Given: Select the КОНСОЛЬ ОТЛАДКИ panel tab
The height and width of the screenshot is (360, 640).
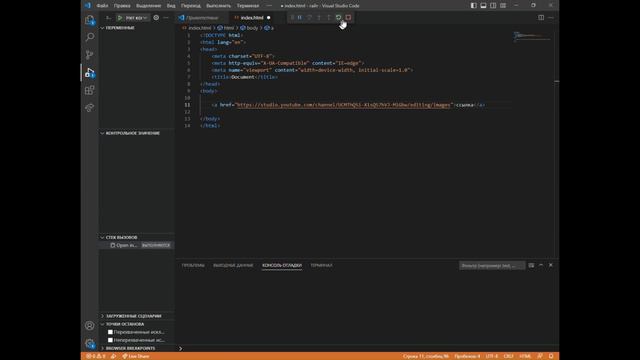Looking at the screenshot, I should pyautogui.click(x=282, y=265).
